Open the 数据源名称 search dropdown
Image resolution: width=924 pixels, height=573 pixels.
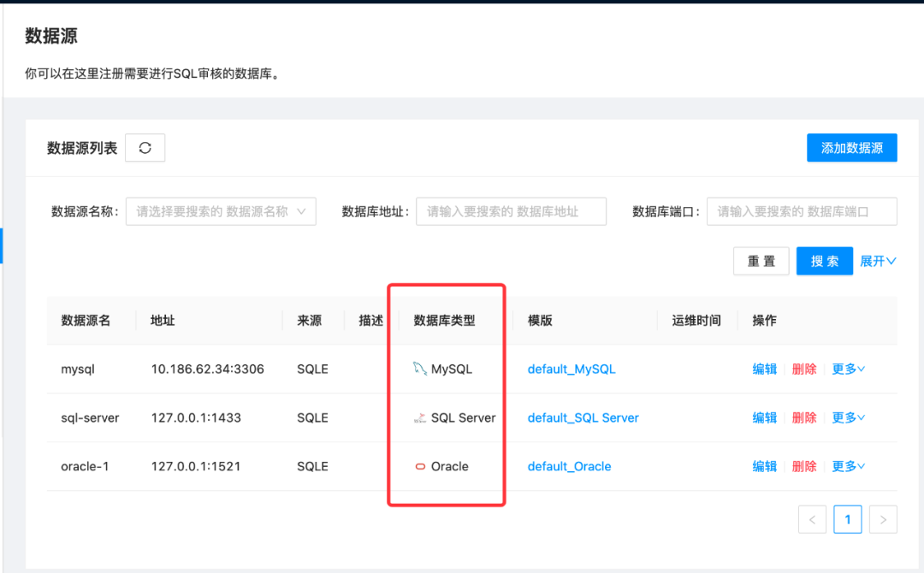click(221, 211)
